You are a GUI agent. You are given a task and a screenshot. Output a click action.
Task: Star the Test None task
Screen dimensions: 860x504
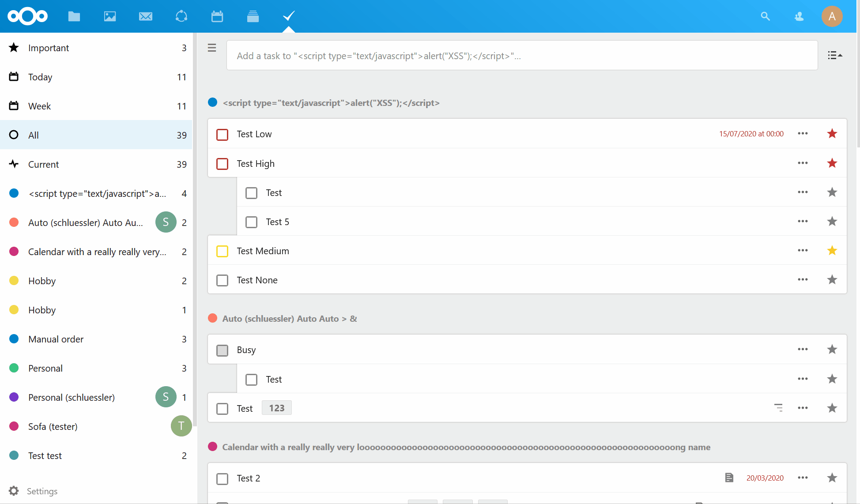(x=832, y=280)
